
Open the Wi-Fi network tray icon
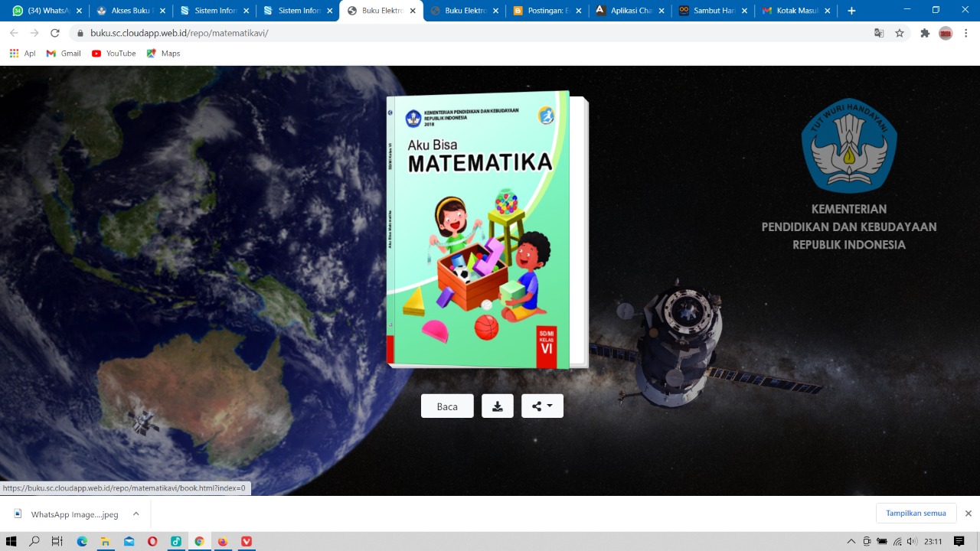point(897,541)
